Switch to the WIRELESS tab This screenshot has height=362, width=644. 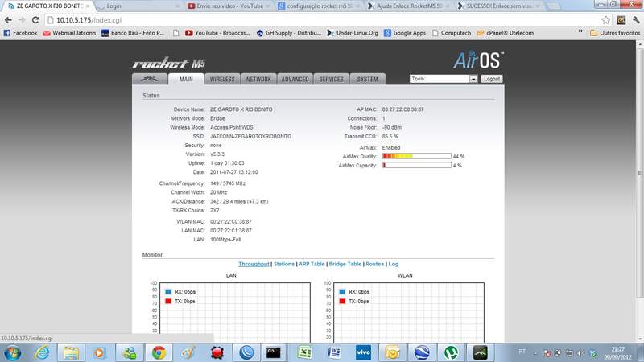[x=222, y=79]
